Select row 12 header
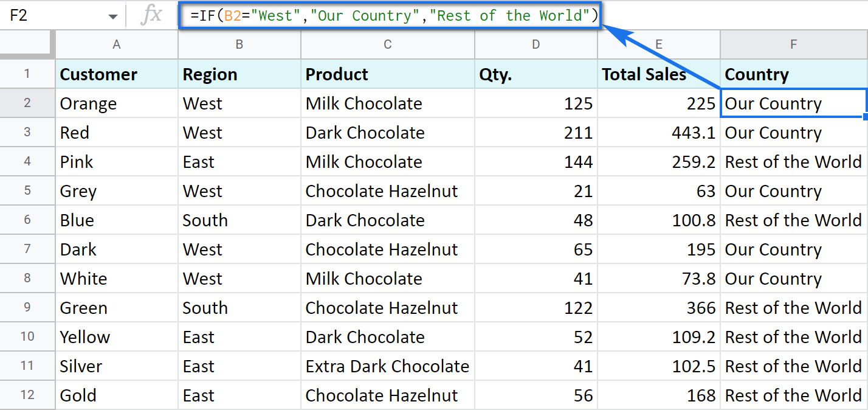This screenshot has width=868, height=410. [27, 395]
